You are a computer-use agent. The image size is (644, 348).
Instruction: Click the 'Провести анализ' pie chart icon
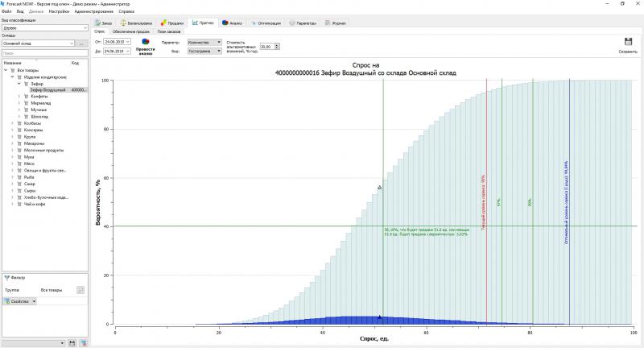coord(146,41)
